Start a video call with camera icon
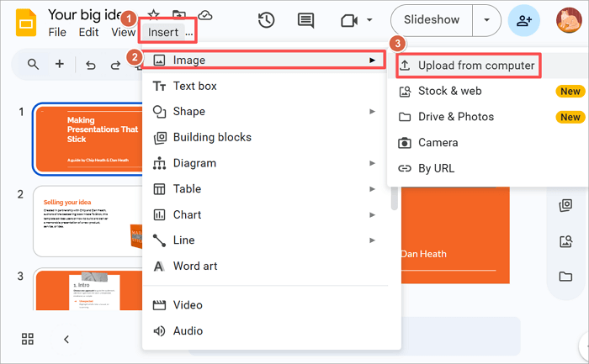This screenshot has height=364, width=589. (x=349, y=20)
